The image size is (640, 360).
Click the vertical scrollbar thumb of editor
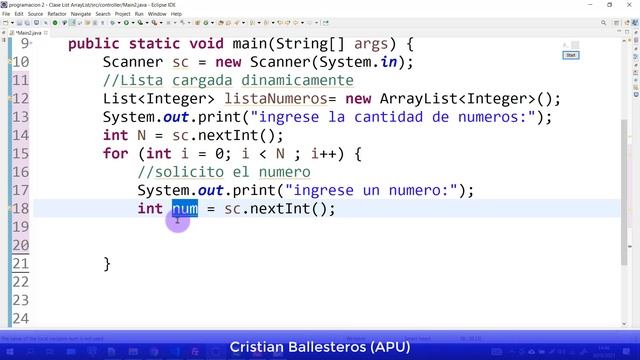click(624, 192)
